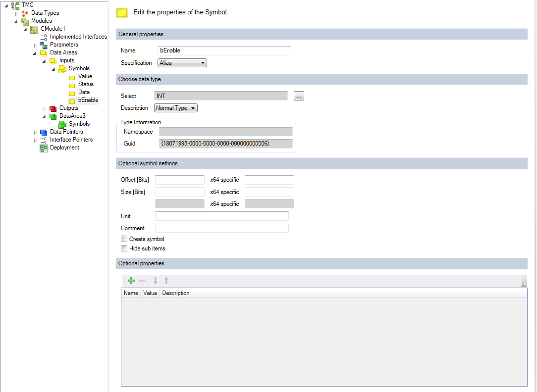Select the bEnable symbol in tree
Viewport: 537px width, 392px height.
(x=88, y=100)
